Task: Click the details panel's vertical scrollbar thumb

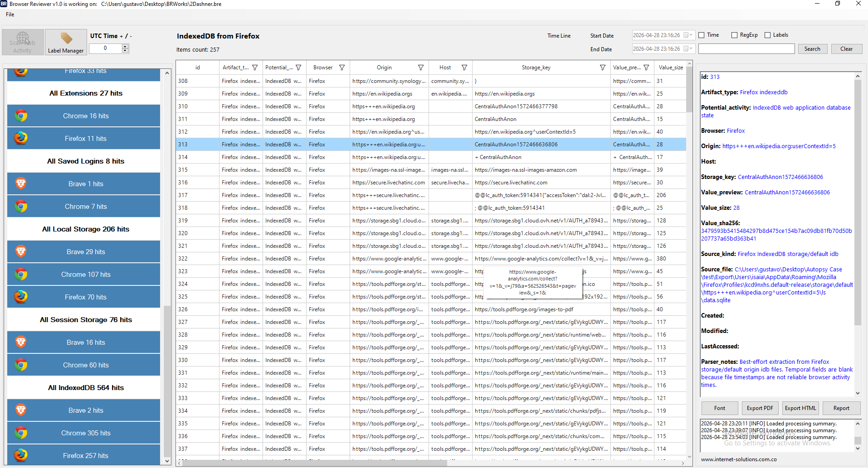Action: pos(858,202)
